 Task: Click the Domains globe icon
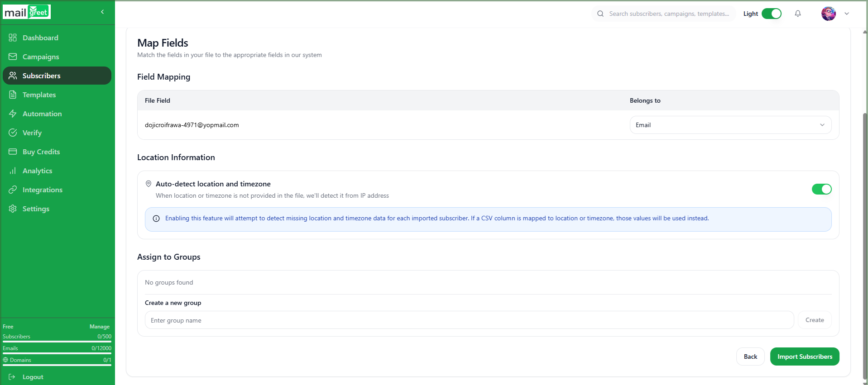pos(5,360)
